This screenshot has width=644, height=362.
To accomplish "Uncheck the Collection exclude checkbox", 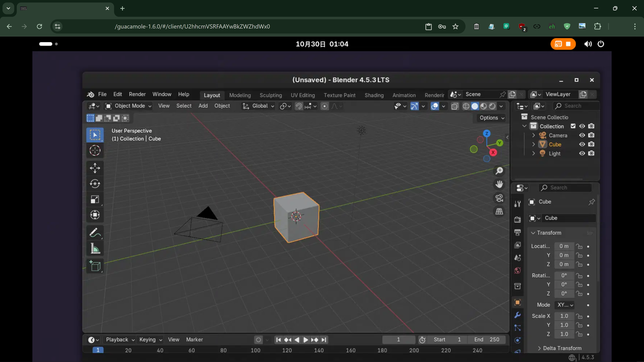I will (x=573, y=126).
